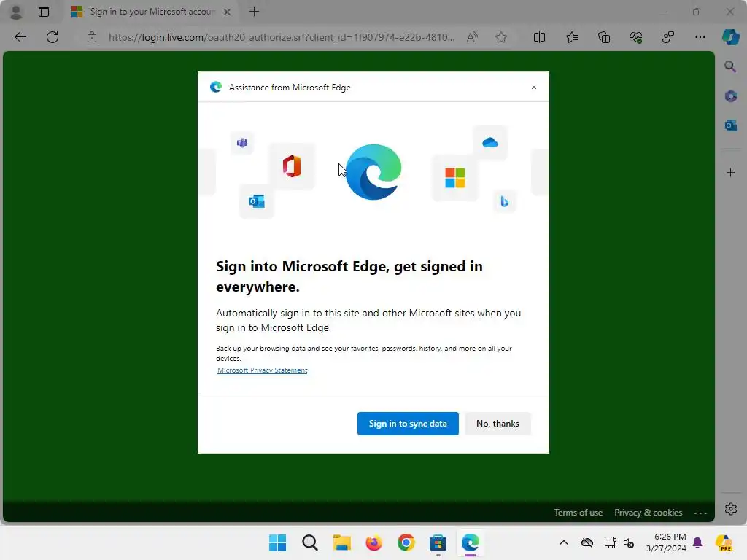Click the cloud sync status tray icon
Image resolution: width=747 pixels, height=560 pixels.
click(x=587, y=542)
